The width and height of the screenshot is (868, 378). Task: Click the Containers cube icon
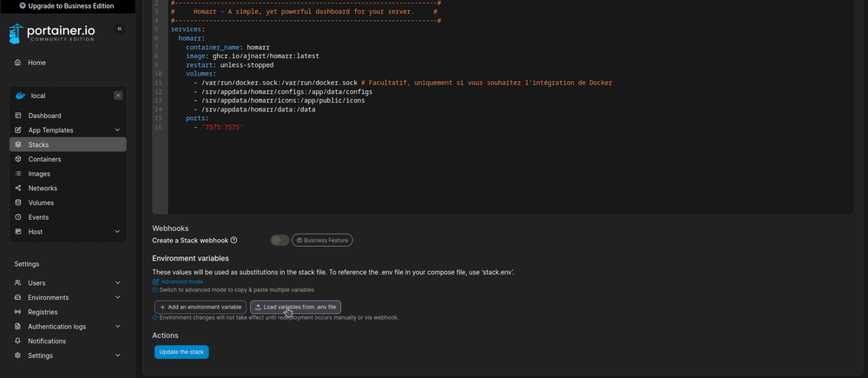[x=18, y=159]
